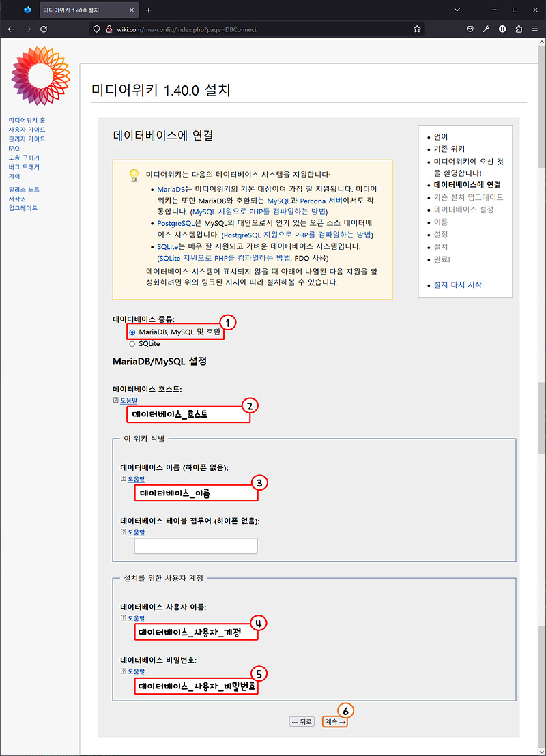Open the list all tabs chevron
Image resolution: width=546 pixels, height=756 pixels.
tap(457, 10)
